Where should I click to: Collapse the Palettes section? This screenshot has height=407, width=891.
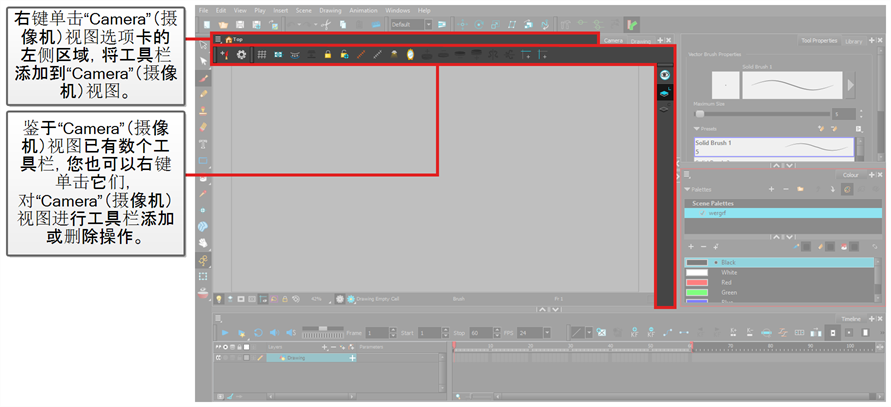(688, 188)
